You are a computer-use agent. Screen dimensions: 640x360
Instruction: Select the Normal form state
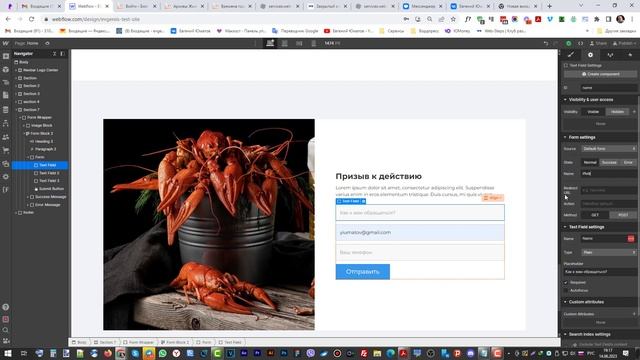590,162
